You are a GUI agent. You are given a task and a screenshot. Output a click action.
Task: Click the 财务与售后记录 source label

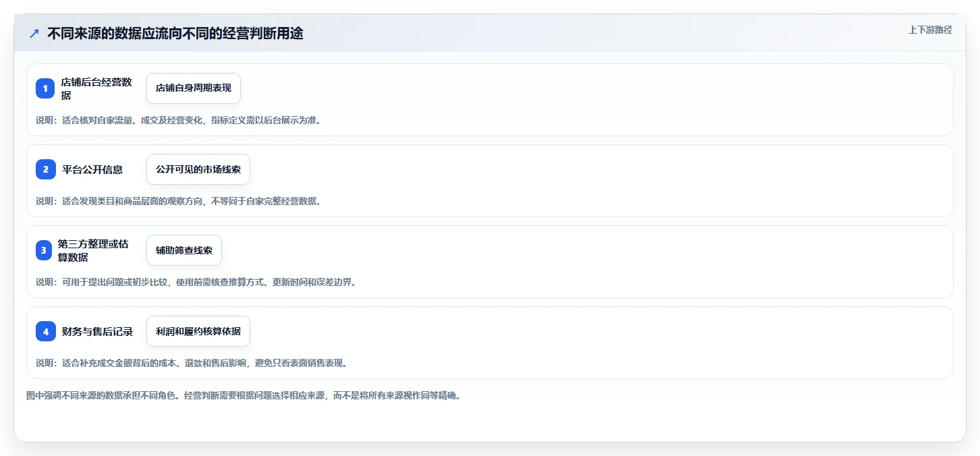click(x=97, y=331)
